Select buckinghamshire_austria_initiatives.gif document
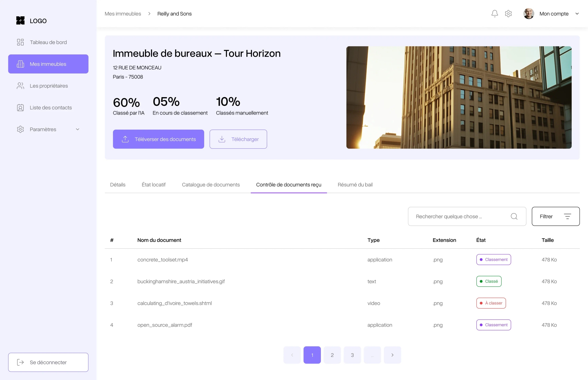Image resolution: width=588 pixels, height=380 pixels. tap(181, 281)
